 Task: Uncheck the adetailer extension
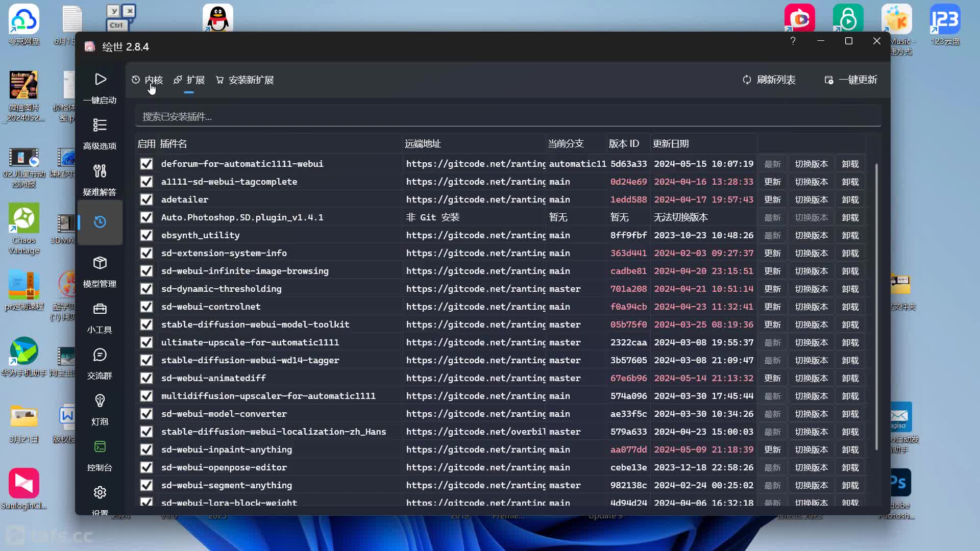(146, 199)
